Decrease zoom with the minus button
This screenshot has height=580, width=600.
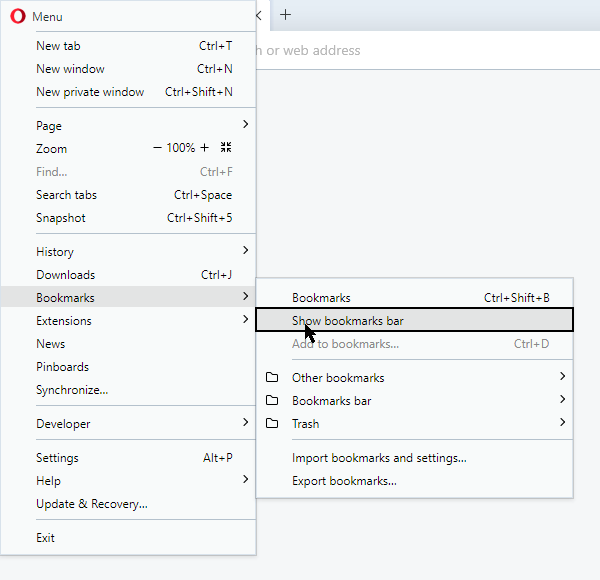[157, 148]
